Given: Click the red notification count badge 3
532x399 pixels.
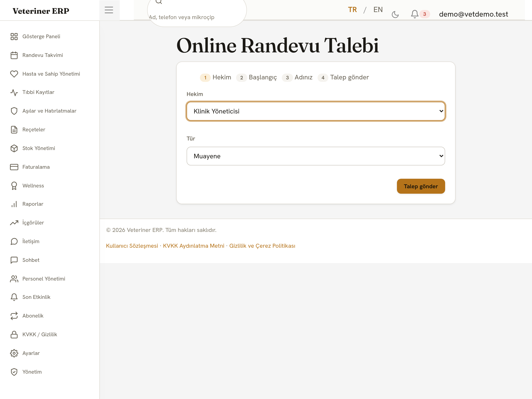Looking at the screenshot, I should 425,14.
